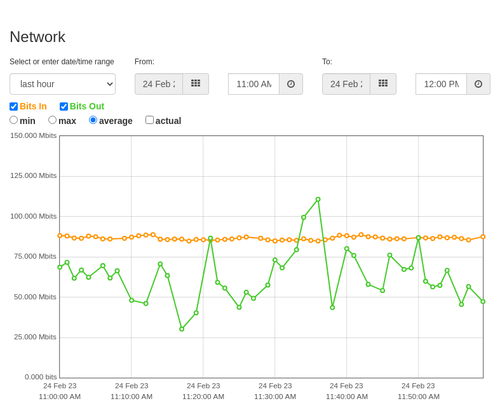Click the '100.000 Mbits' axis label
This screenshot has width=500, height=403.
pos(33,216)
